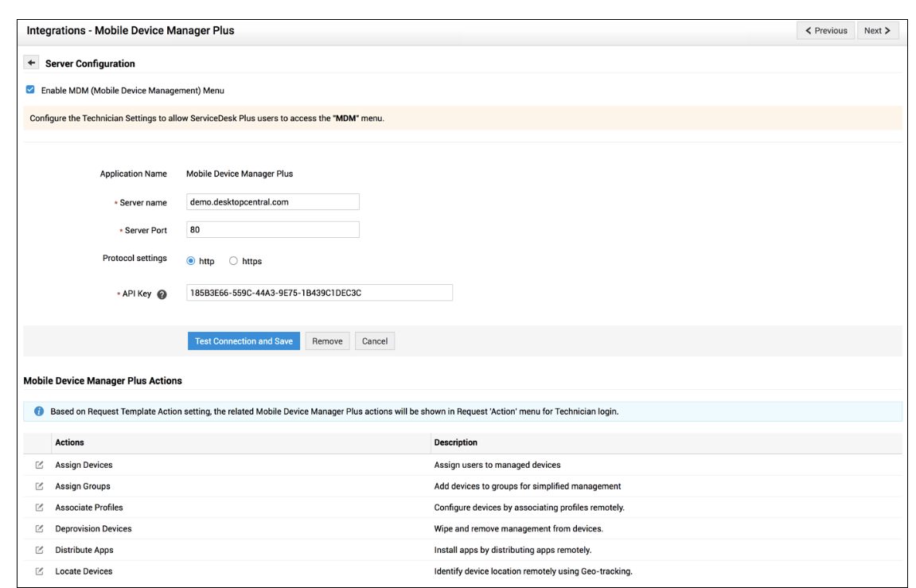The image size is (916, 588).
Task: Open edit icon for Assign Groups
Action: (x=39, y=486)
